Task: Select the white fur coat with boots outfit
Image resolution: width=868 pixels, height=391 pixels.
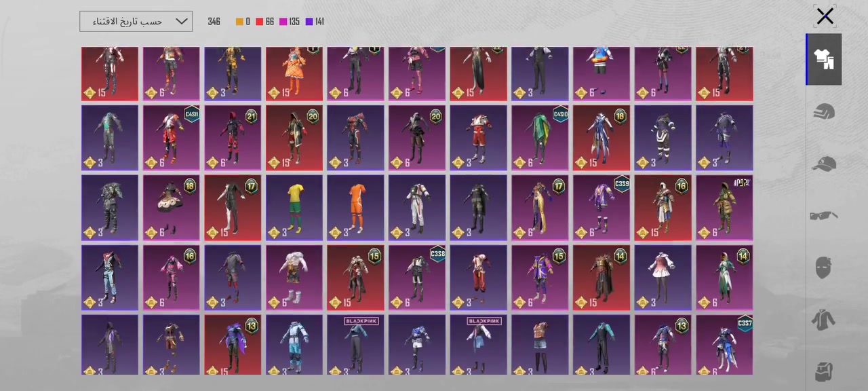Action: click(x=294, y=278)
